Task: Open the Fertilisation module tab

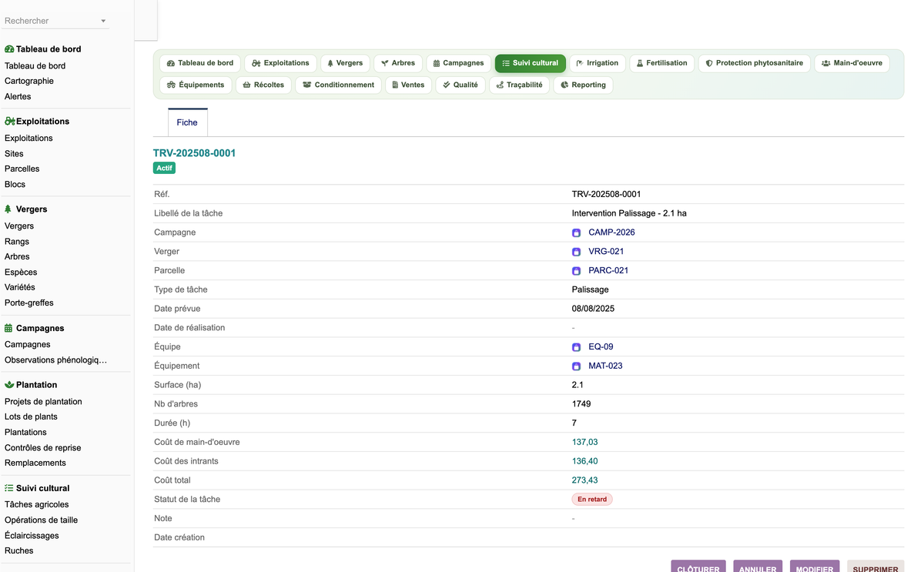Action: click(662, 63)
